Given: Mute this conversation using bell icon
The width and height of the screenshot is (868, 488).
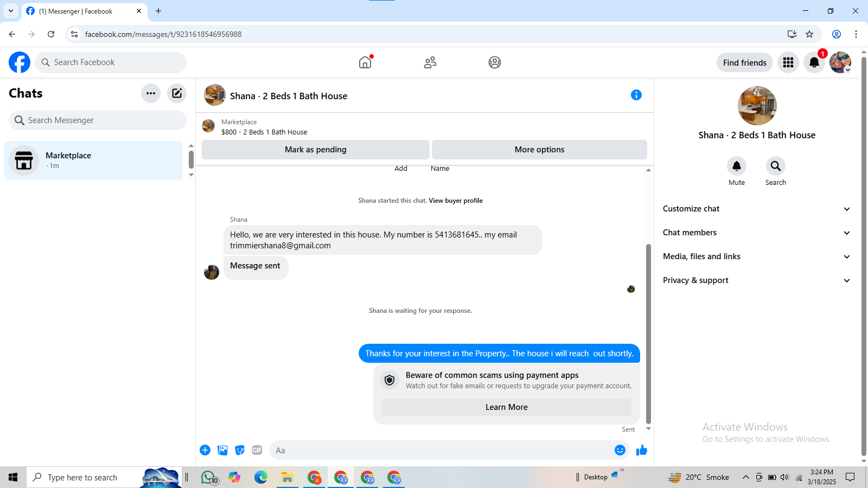Looking at the screenshot, I should 737,166.
